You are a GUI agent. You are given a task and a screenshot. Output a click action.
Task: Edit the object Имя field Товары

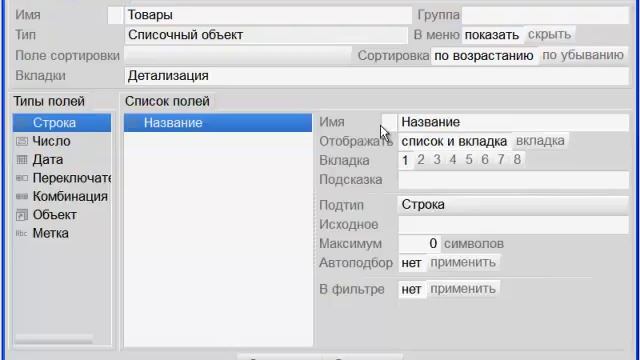[268, 15]
